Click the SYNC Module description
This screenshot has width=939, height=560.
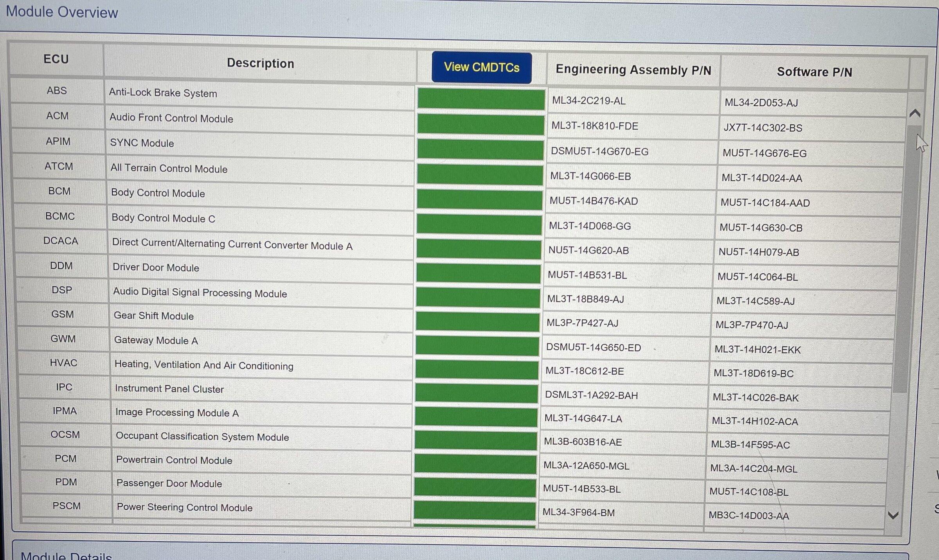point(142,143)
